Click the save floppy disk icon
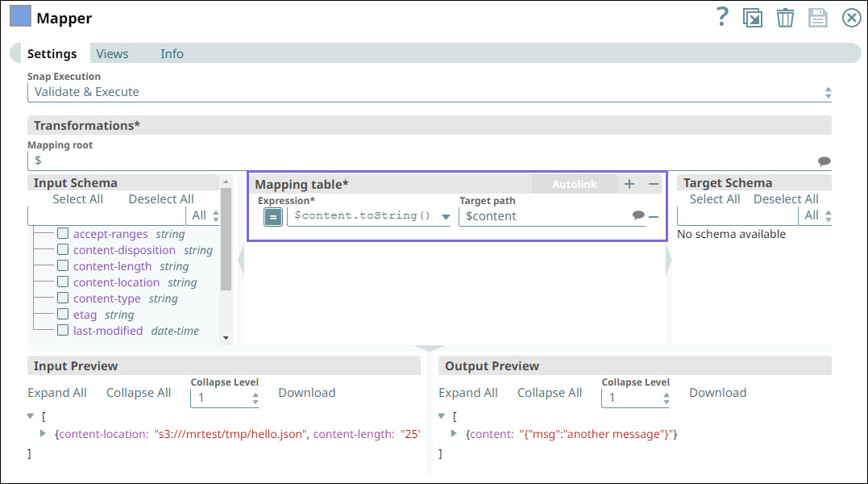Image resolution: width=868 pixels, height=484 pixels. pyautogui.click(x=817, y=18)
